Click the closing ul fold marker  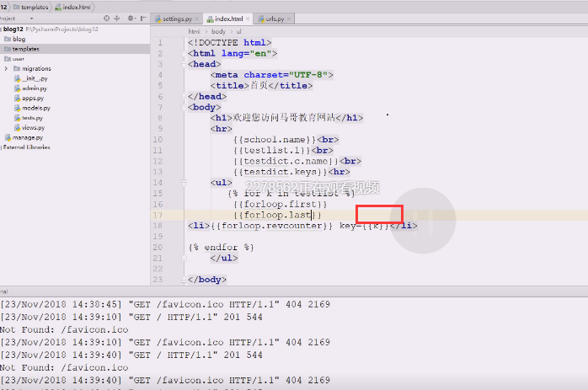pos(184,258)
